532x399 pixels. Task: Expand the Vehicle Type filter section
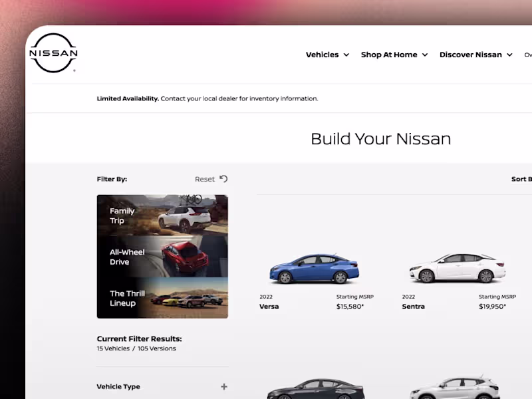click(x=162, y=386)
